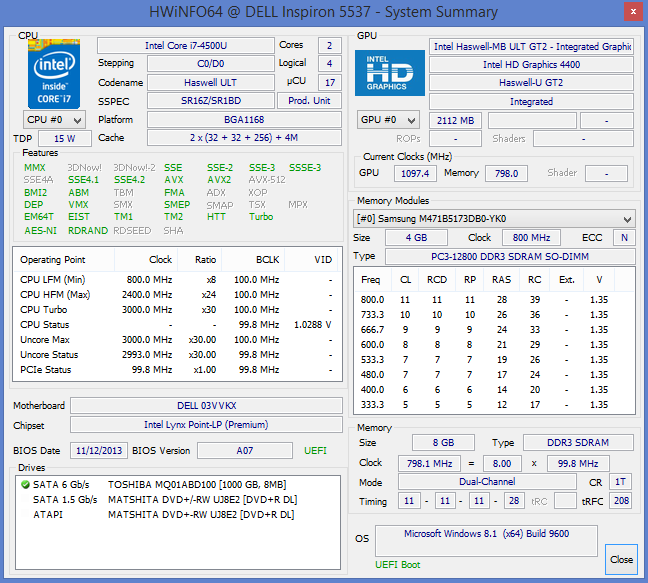
Task: Click the DELL 03VVKX motherboard field
Action: point(207,406)
